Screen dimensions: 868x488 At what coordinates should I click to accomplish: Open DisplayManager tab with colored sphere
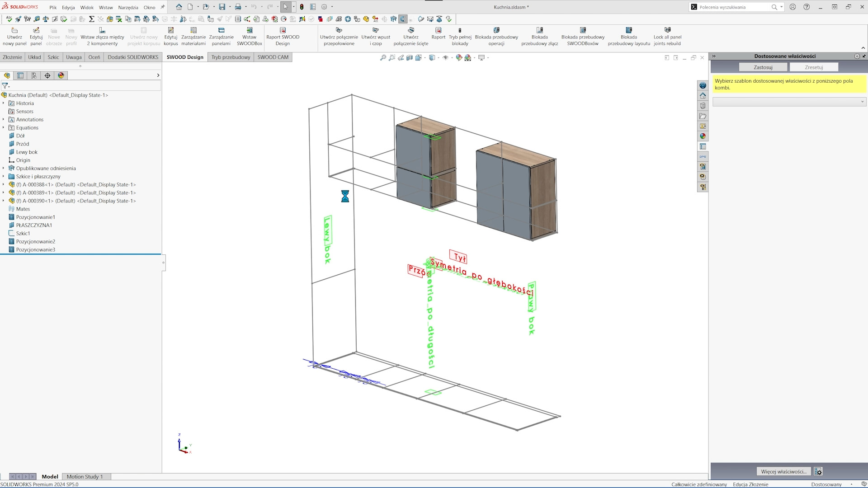pyautogui.click(x=61, y=75)
